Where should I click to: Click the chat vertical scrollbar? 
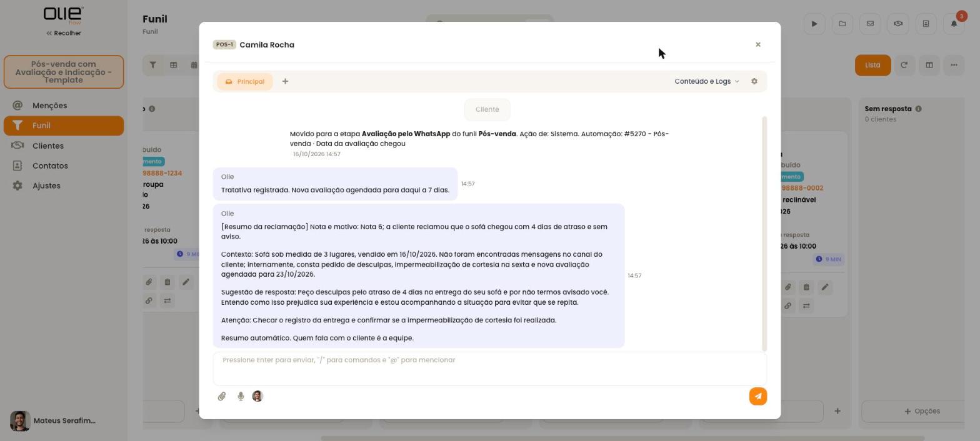click(764, 234)
